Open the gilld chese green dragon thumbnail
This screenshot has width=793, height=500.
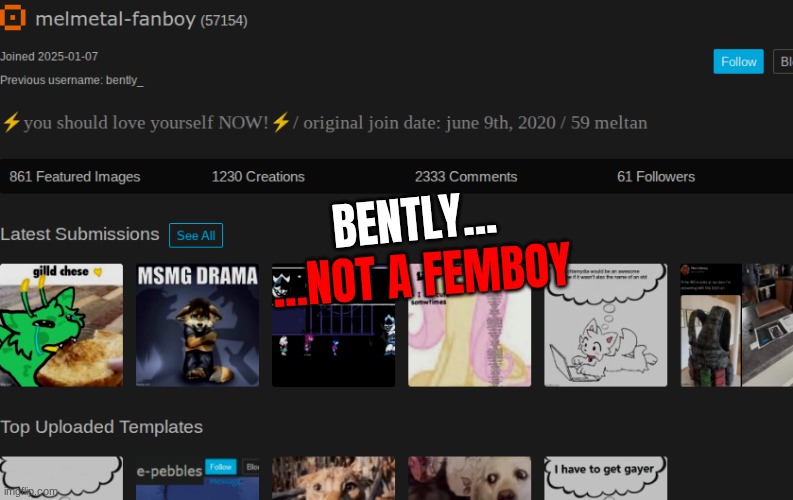point(61,325)
